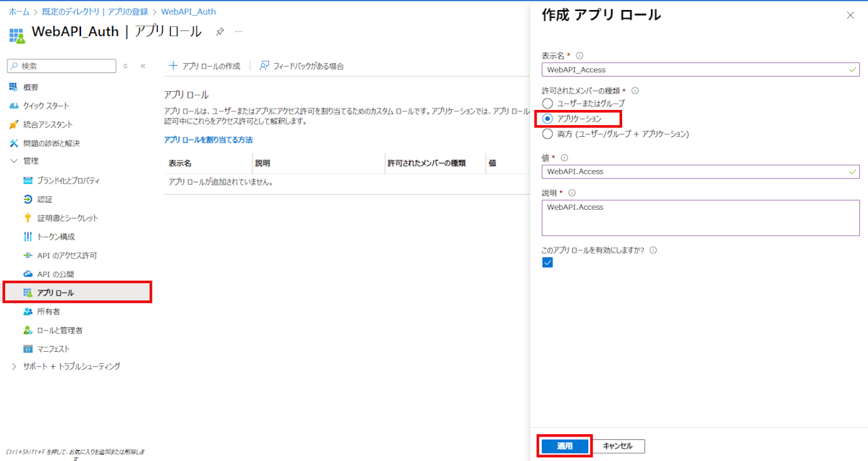Collapse the sidebar with double chevron
The image size is (868, 461).
click(x=143, y=66)
